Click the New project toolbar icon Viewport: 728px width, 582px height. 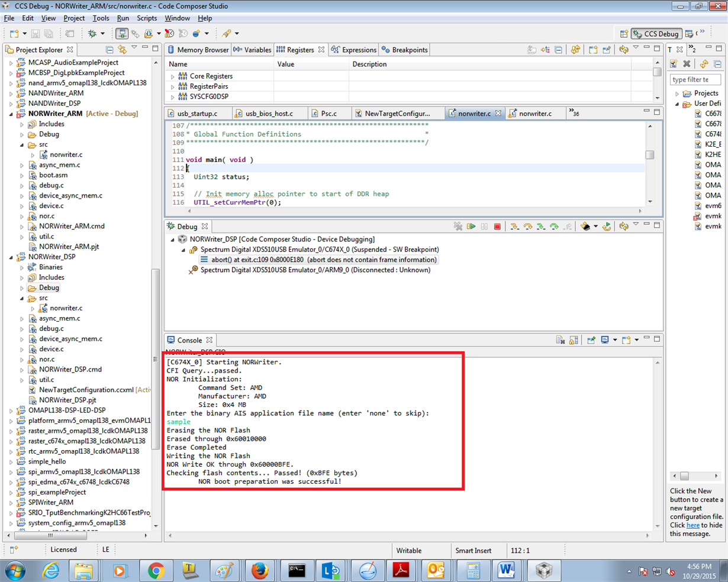(x=15, y=34)
